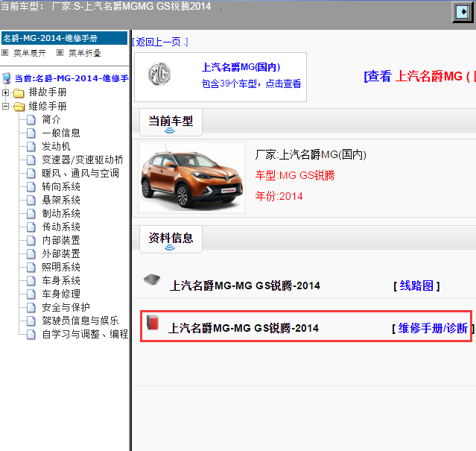Click the red 车型:MG GS锐腾 text
Screen dimensions: 476x451
(x=295, y=175)
